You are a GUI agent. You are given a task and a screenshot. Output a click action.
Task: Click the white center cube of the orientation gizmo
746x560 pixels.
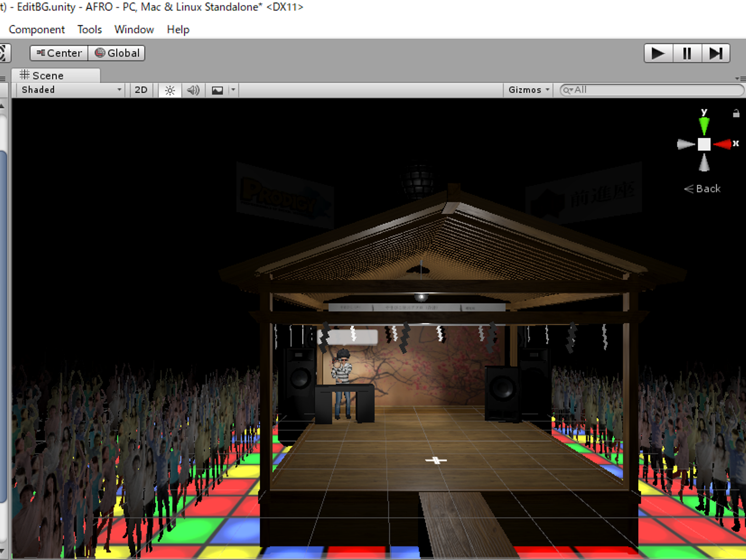[704, 144]
